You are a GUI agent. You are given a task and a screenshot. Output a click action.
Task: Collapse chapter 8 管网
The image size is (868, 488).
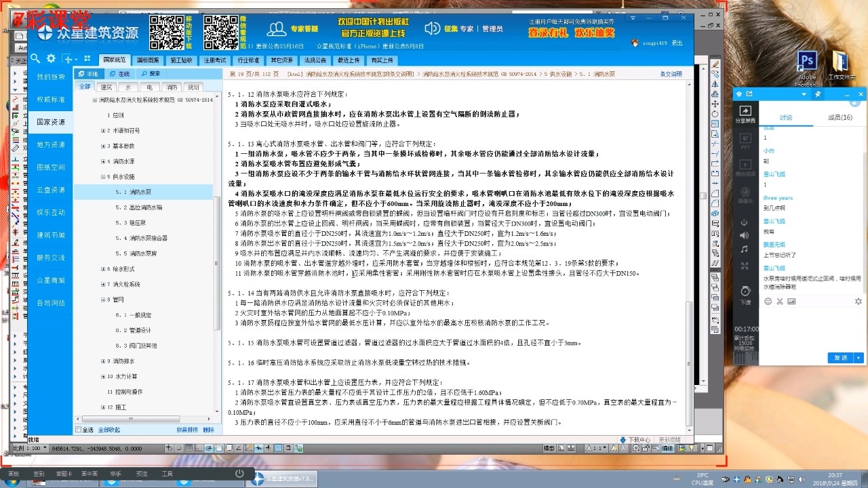click(x=102, y=300)
